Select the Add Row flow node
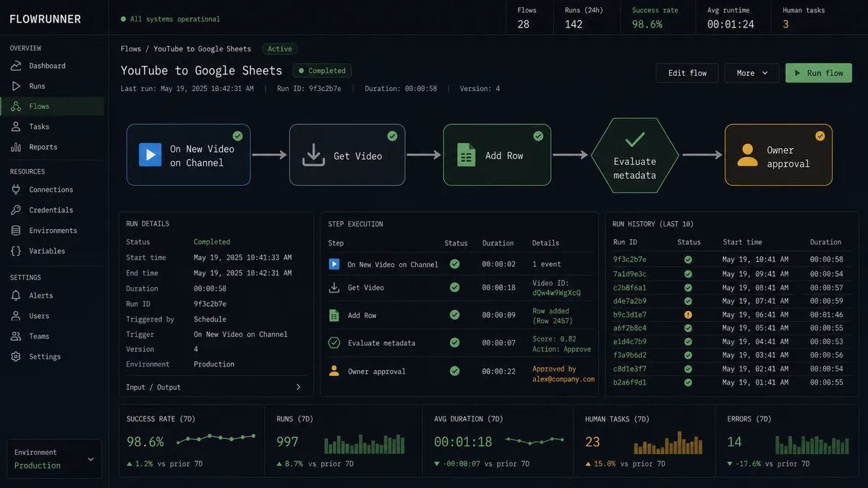 [497, 155]
